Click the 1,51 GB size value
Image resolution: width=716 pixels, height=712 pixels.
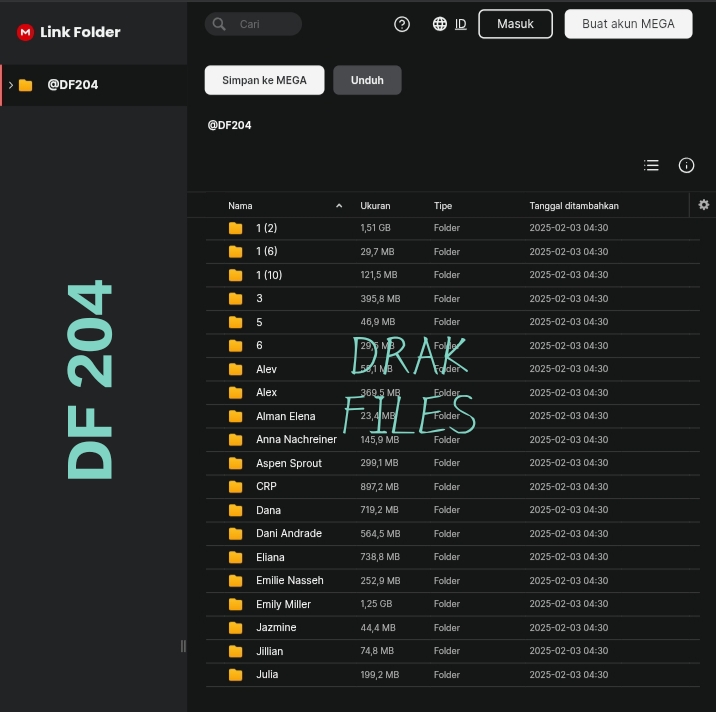click(x=375, y=228)
